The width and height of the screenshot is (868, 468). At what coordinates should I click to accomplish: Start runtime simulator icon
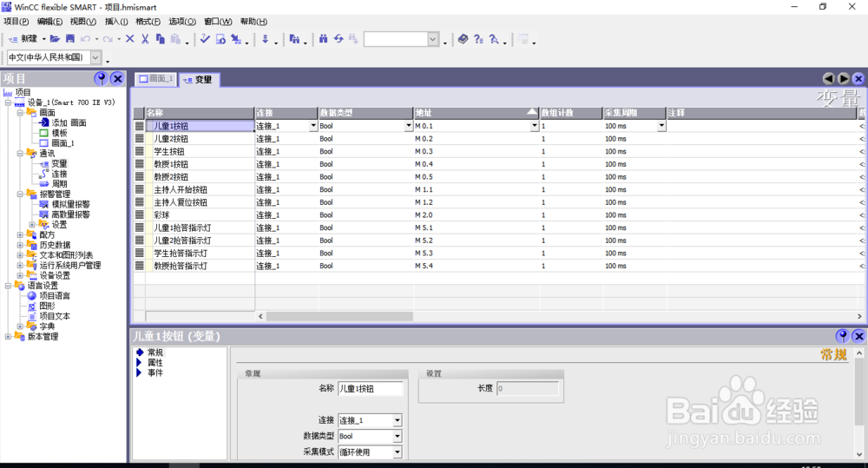(220, 39)
